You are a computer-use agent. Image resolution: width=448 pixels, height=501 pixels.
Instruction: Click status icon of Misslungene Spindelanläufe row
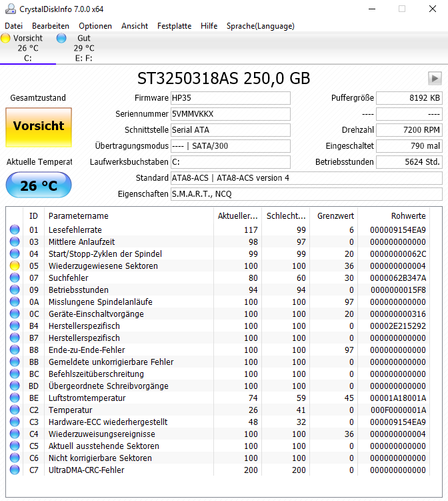pyautogui.click(x=15, y=302)
